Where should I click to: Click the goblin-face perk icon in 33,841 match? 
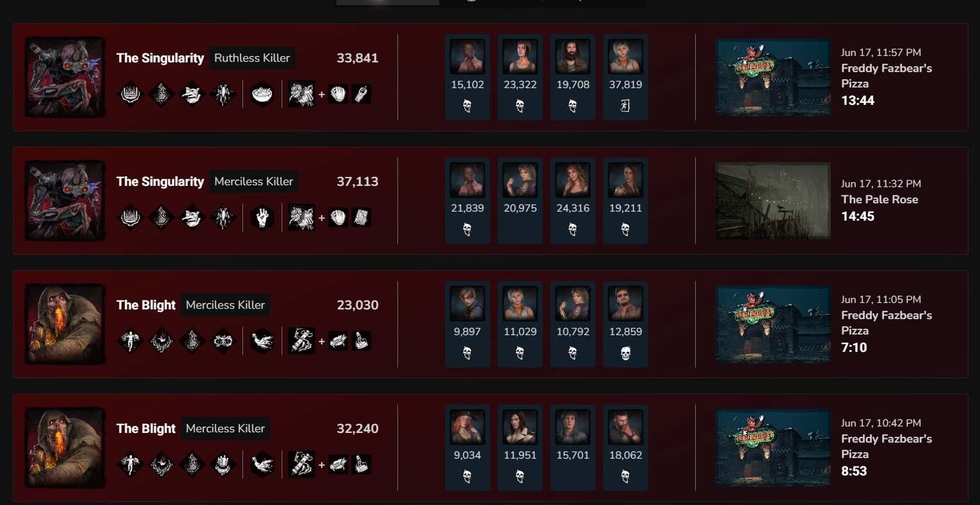(192, 95)
